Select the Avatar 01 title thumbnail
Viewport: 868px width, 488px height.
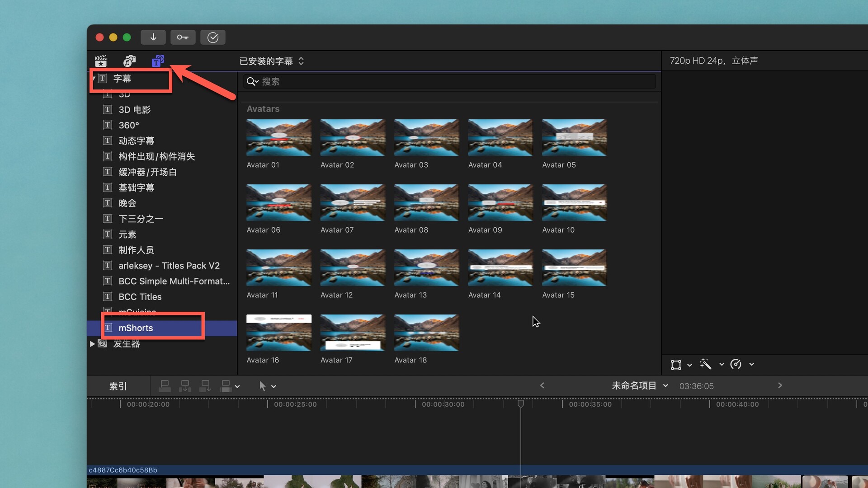pos(279,137)
